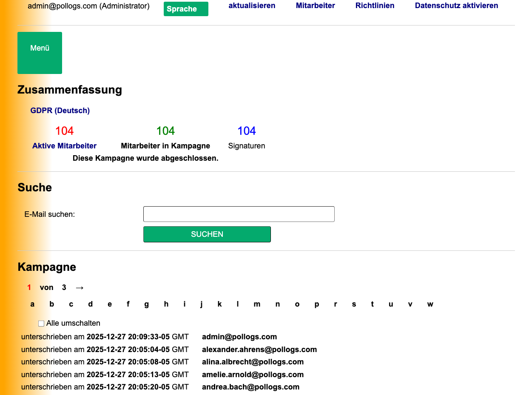Select alexander.ahrens@pollogs.com from the list
Screen dimensions: 532x395
pyautogui.click(x=259, y=350)
